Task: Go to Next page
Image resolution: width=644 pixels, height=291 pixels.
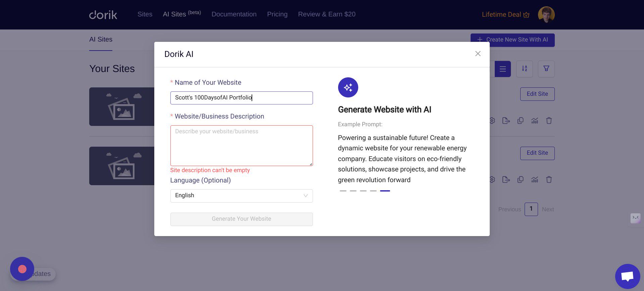Action: (x=548, y=209)
